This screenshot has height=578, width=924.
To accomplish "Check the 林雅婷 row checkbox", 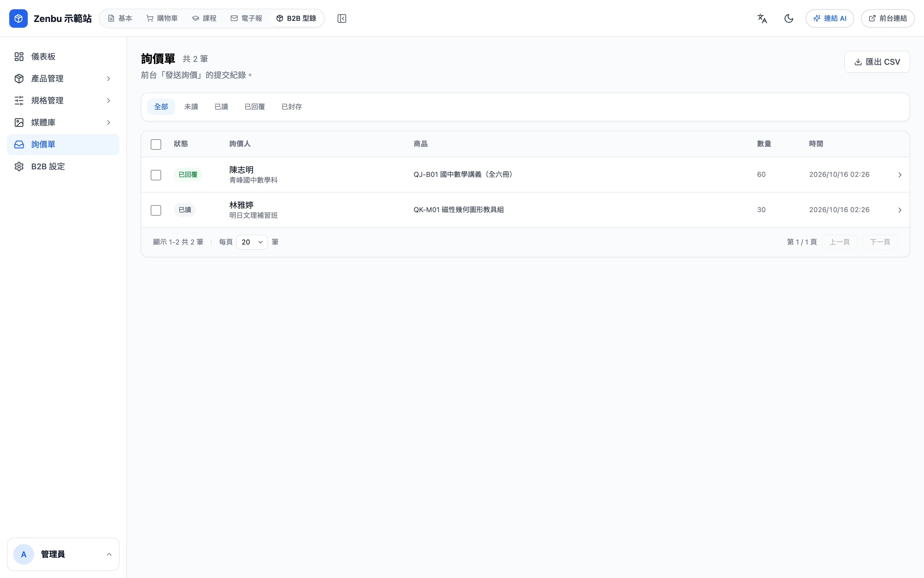I will tap(156, 210).
